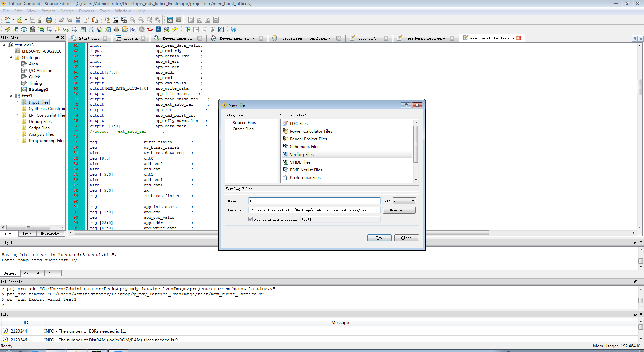Switch to the Reveal Analyzer tab
The width and height of the screenshot is (644, 352).
(237, 38)
